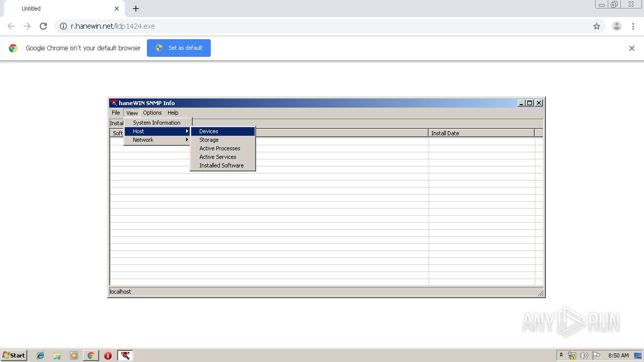644x362 pixels.
Task: Close the open View menu
Action: [x=132, y=113]
